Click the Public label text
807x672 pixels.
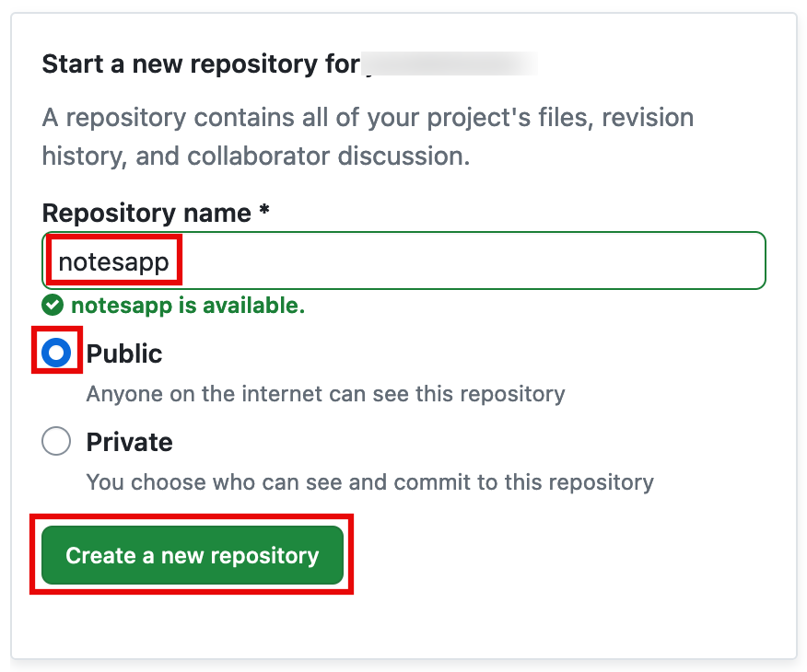pos(123,353)
